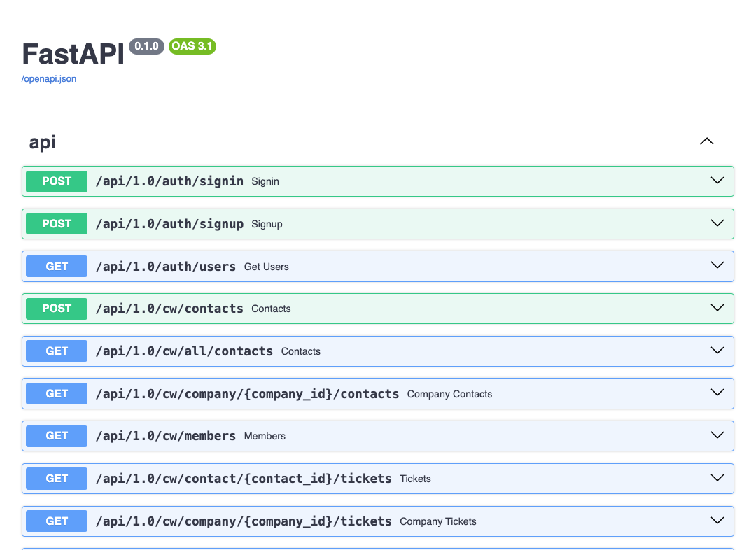Select the /api/1.0/auth/users path

pos(165,266)
